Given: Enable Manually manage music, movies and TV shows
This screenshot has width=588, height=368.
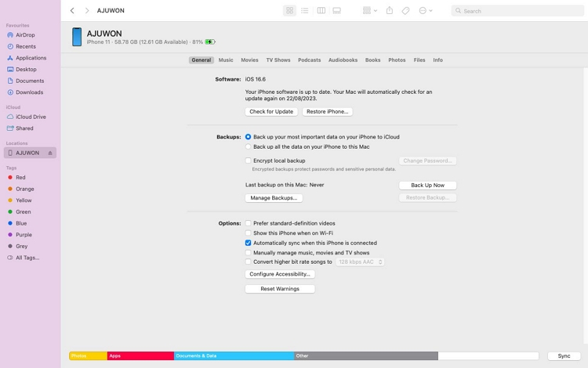Looking at the screenshot, I should pos(248,253).
